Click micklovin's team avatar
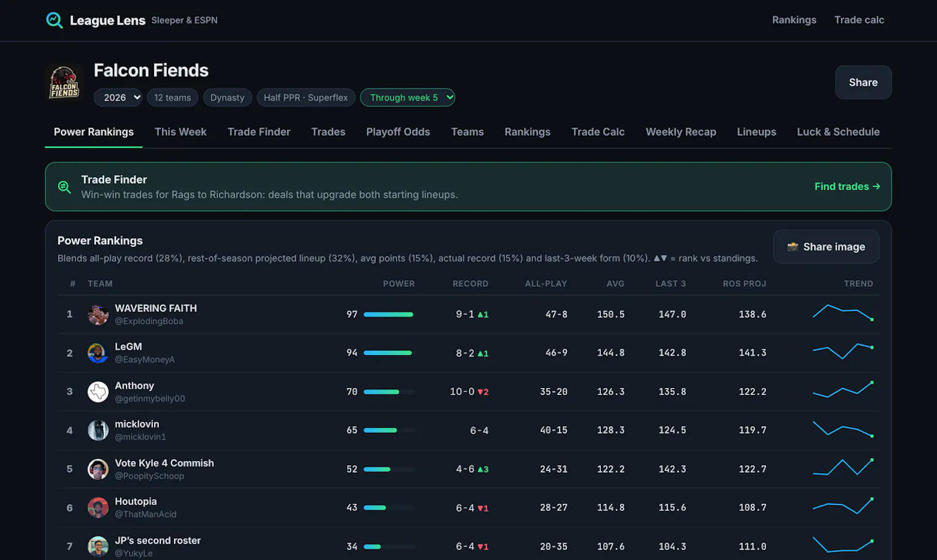937x560 pixels. (98, 431)
